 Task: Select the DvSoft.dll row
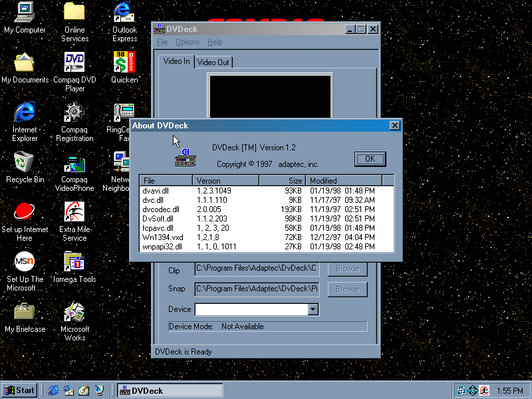(x=267, y=219)
